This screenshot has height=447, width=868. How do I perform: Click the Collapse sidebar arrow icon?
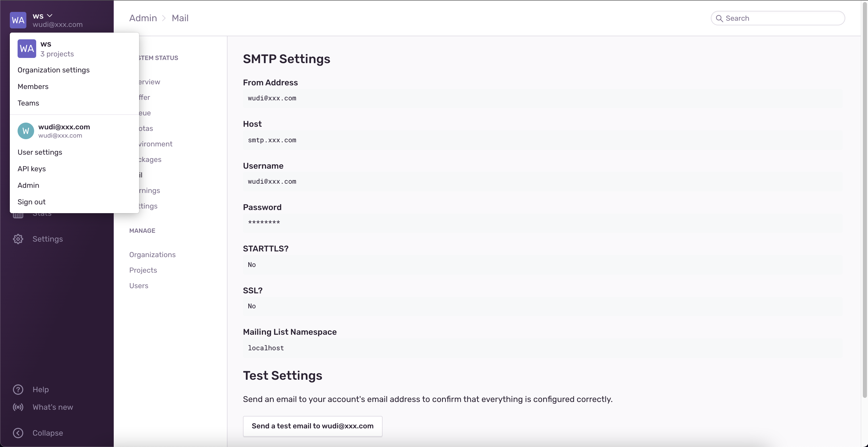pos(18,433)
